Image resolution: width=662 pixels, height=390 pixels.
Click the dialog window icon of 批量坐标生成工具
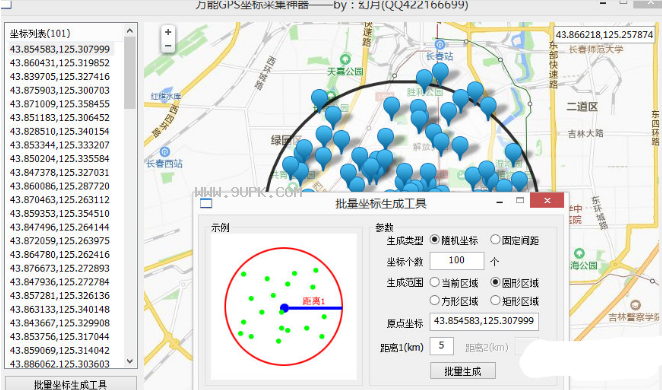[206, 204]
